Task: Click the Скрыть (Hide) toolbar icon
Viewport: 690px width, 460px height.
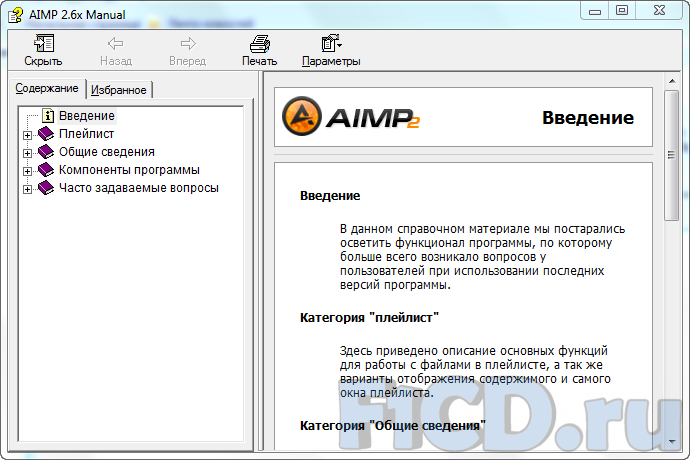Action: click(x=44, y=43)
